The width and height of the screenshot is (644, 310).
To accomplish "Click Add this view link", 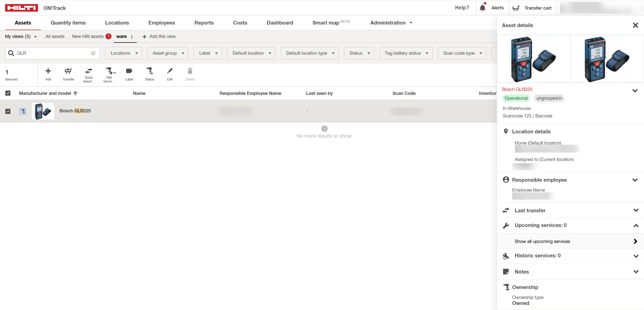I will [x=159, y=36].
